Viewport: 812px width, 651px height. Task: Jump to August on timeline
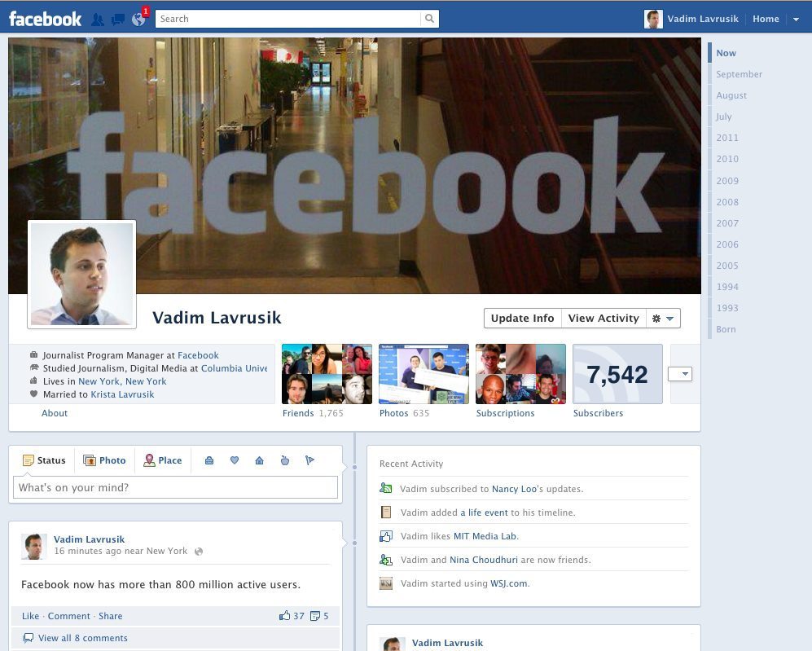[731, 95]
